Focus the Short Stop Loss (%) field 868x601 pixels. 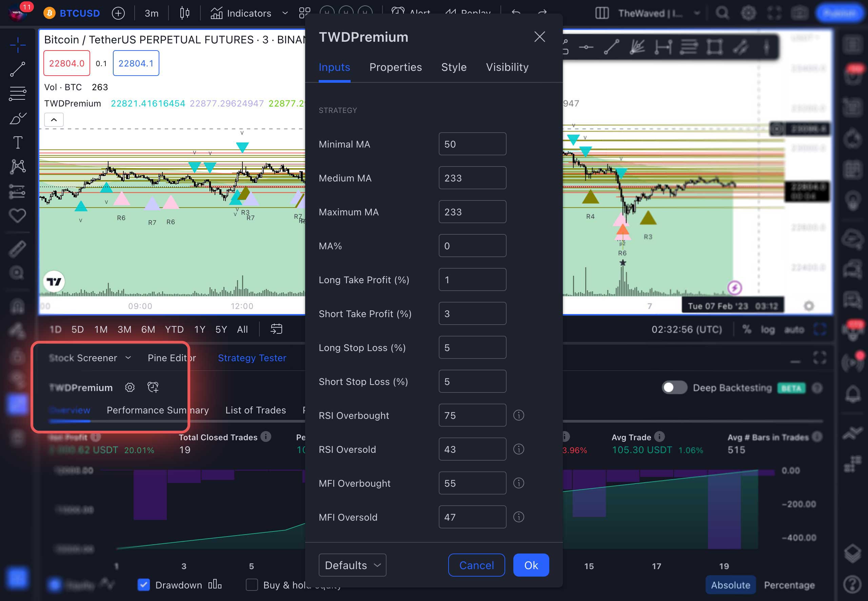tap(472, 381)
